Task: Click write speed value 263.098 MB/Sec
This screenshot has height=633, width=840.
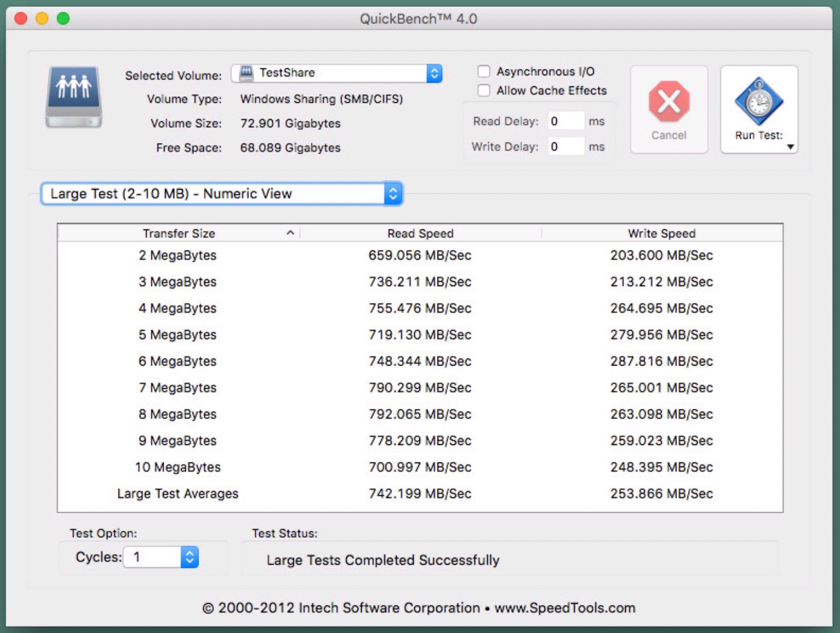Action: coord(662,414)
